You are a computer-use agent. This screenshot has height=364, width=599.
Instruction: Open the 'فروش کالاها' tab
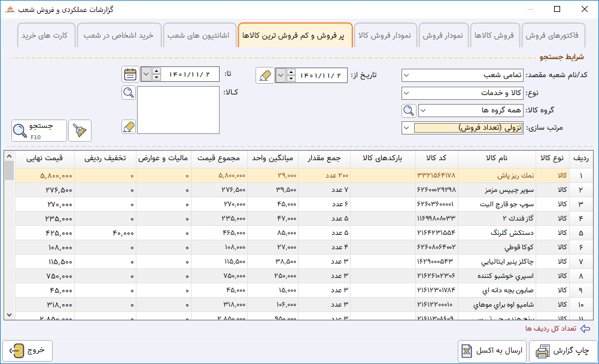click(x=494, y=35)
